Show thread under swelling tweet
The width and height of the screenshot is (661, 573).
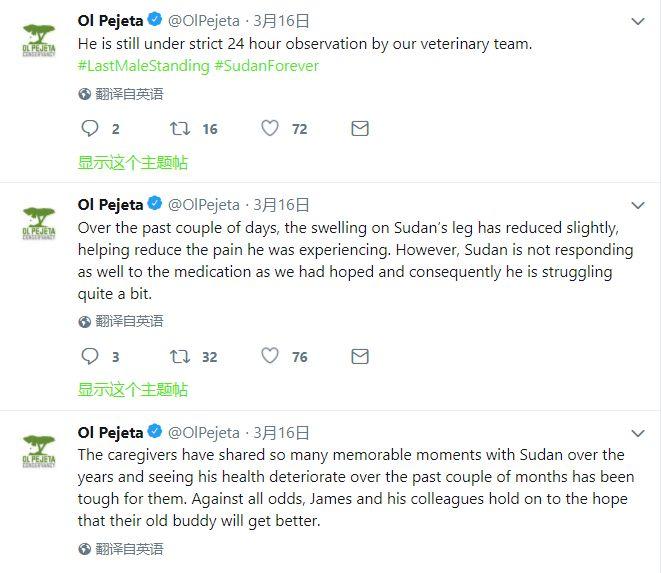(x=132, y=390)
